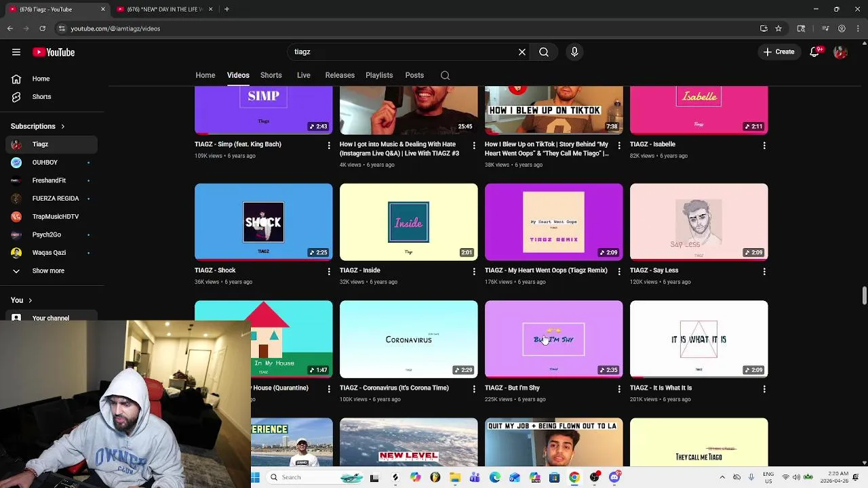Open options menu for TIAGZ - Say Less
The image size is (868, 488).
tap(764, 271)
